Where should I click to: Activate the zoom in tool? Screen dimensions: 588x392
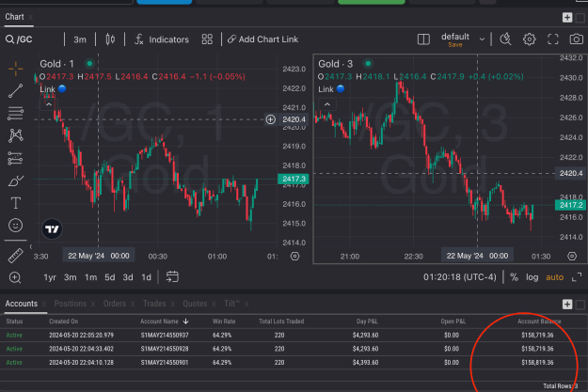(15, 277)
